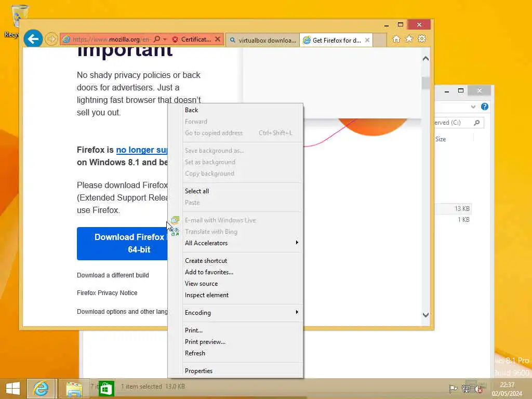Open the Windows Start button
532x399 pixels.
tap(13, 389)
